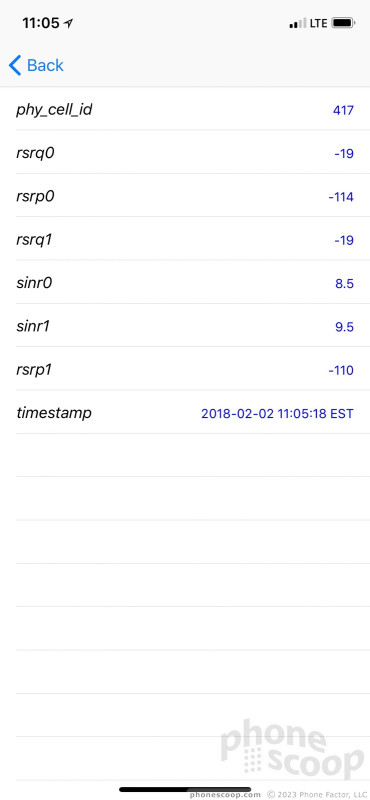
Task: Tap the LTE network indicator
Action: (x=318, y=23)
